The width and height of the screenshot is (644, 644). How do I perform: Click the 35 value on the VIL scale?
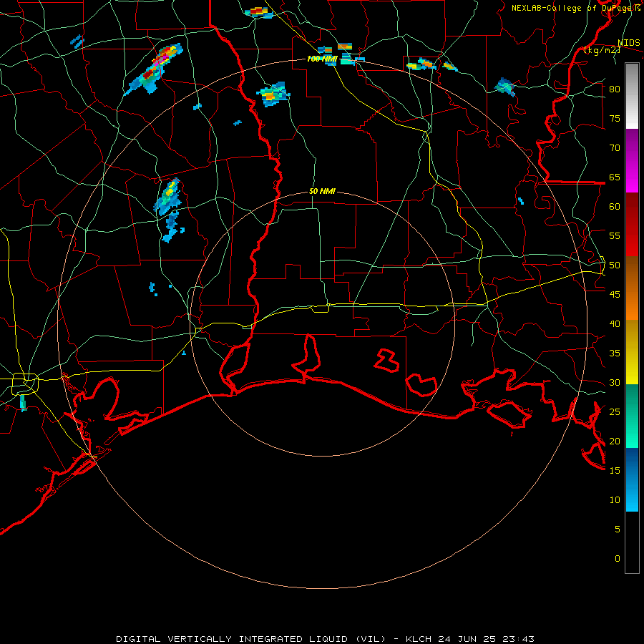(615, 353)
